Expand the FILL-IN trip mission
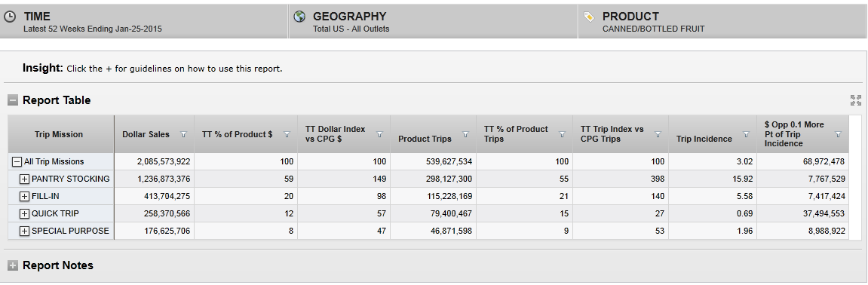The image size is (868, 285). tap(24, 197)
